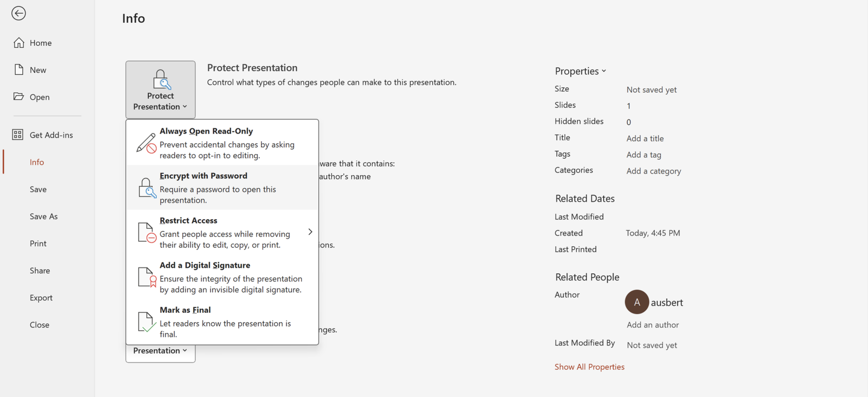
Task: Expand the Restrict Access submenu arrow
Action: [x=310, y=232]
